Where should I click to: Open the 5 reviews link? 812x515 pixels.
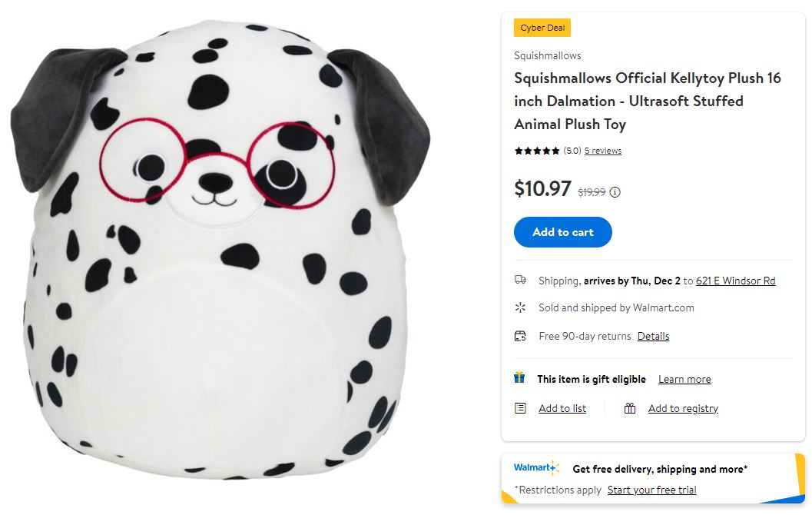click(602, 151)
